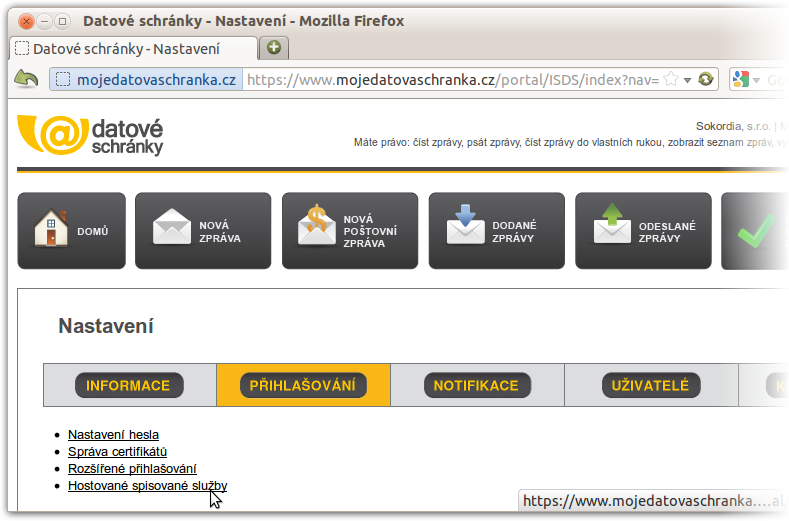
Task: Go back with the browser back arrow
Action: tap(26, 79)
